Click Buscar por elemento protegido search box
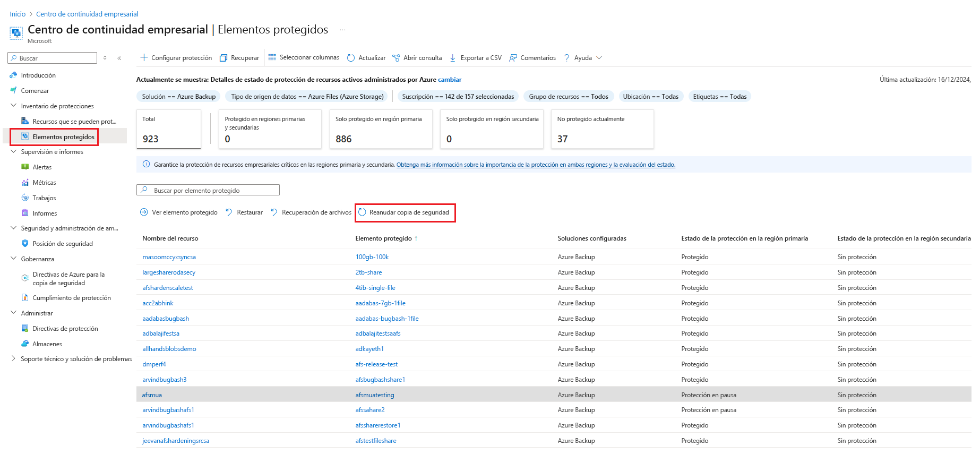The width and height of the screenshot is (980, 462). pyautogui.click(x=208, y=190)
